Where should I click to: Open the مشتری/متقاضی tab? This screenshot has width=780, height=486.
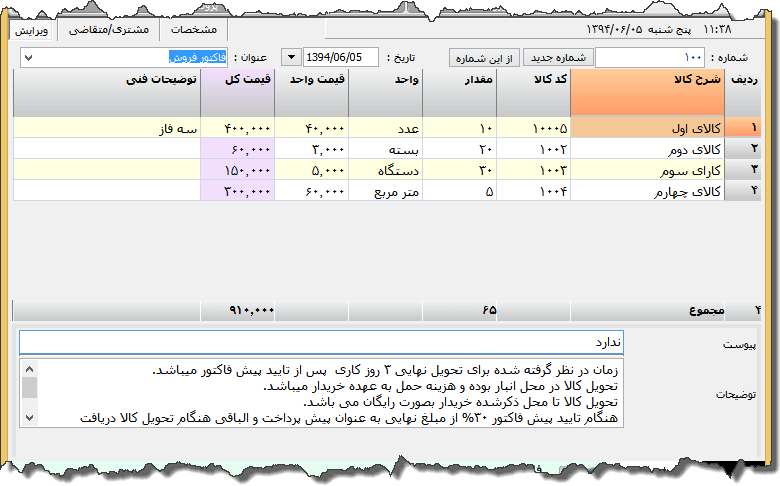pos(107,30)
